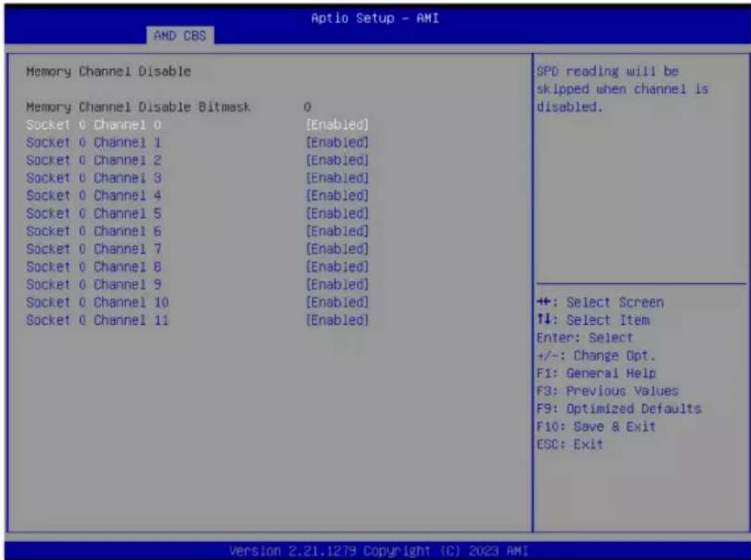The image size is (751, 560).
Task: Open Socket 0 Channel 5 Enabled value
Action: (x=337, y=213)
